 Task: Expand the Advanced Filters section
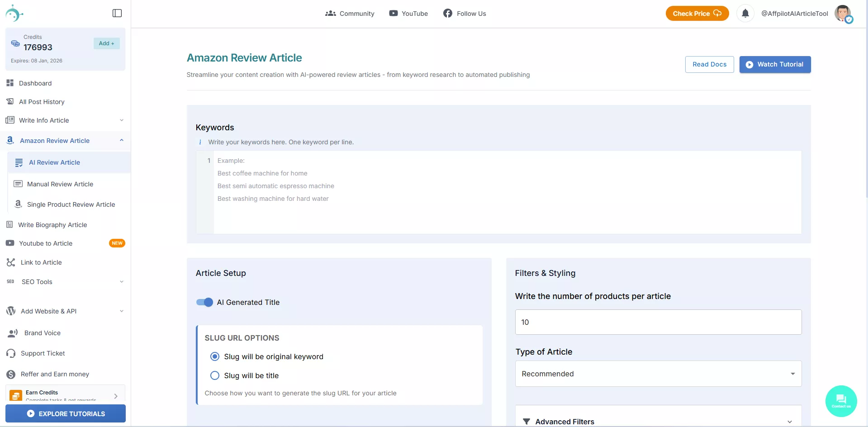click(x=658, y=421)
